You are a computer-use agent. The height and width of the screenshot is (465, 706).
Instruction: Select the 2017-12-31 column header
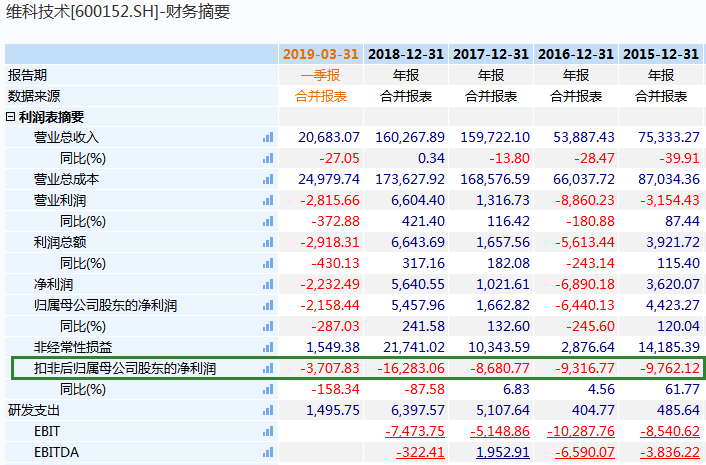491,54
